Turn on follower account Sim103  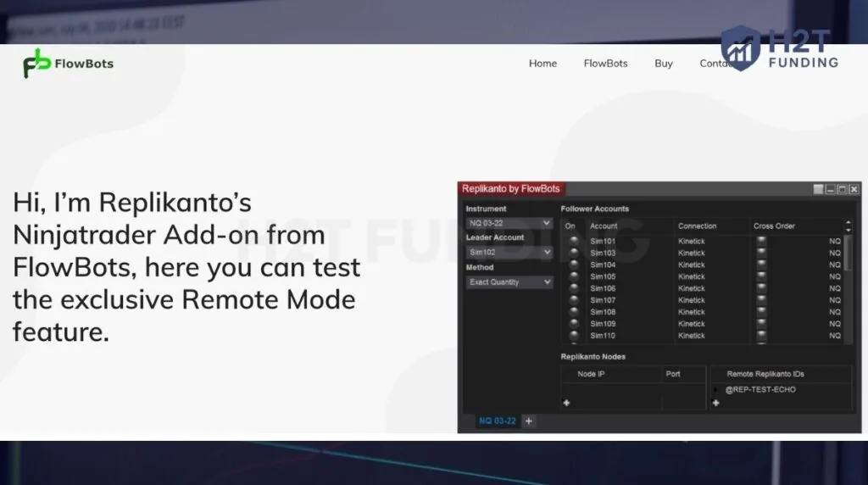(x=574, y=253)
